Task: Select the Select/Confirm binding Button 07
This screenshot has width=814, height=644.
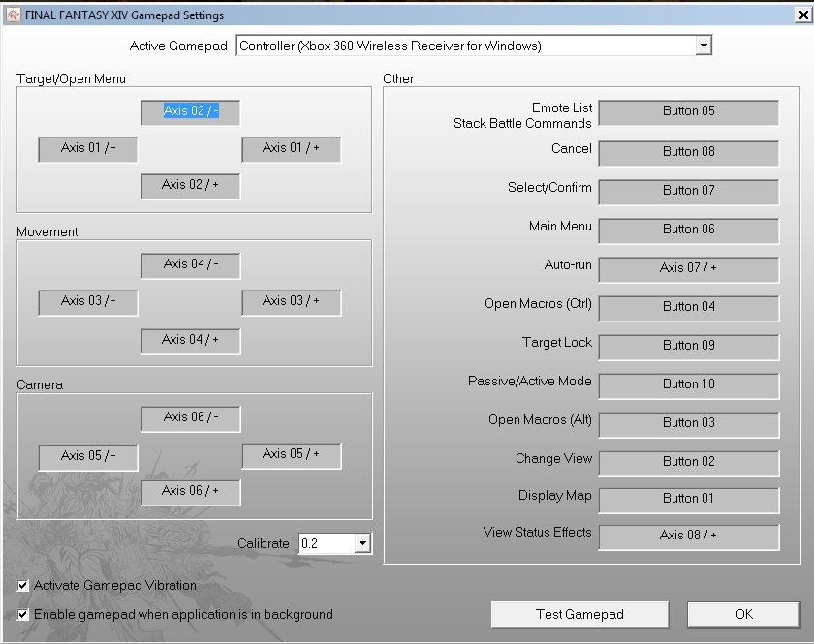Action: pos(688,192)
